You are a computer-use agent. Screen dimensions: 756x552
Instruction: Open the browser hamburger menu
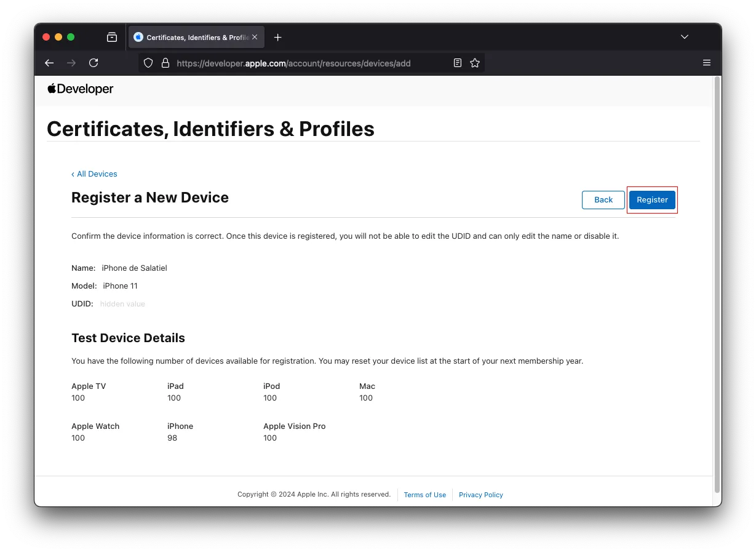pos(707,63)
